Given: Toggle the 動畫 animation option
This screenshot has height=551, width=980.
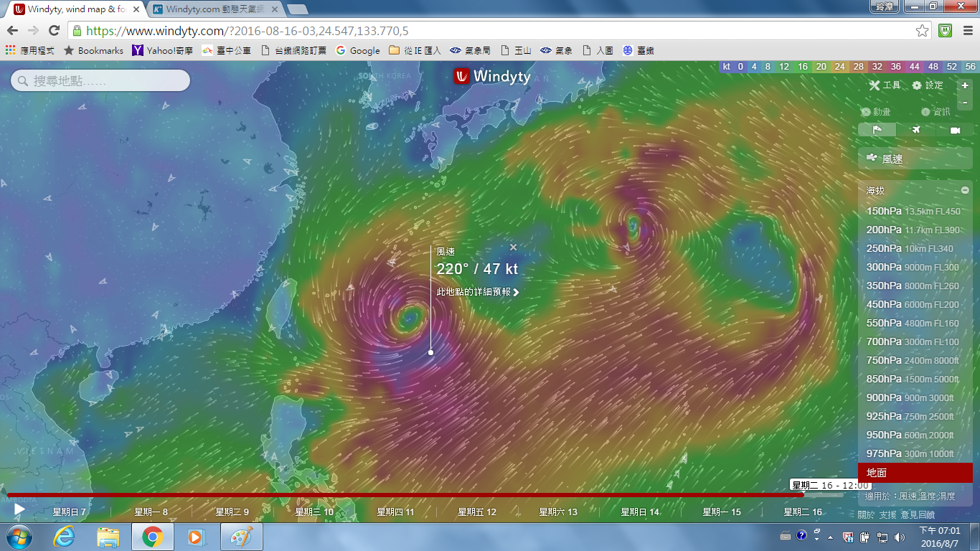Looking at the screenshot, I should click(875, 112).
